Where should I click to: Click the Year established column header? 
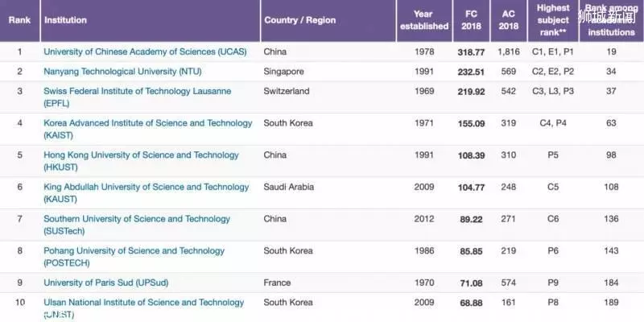coord(424,20)
